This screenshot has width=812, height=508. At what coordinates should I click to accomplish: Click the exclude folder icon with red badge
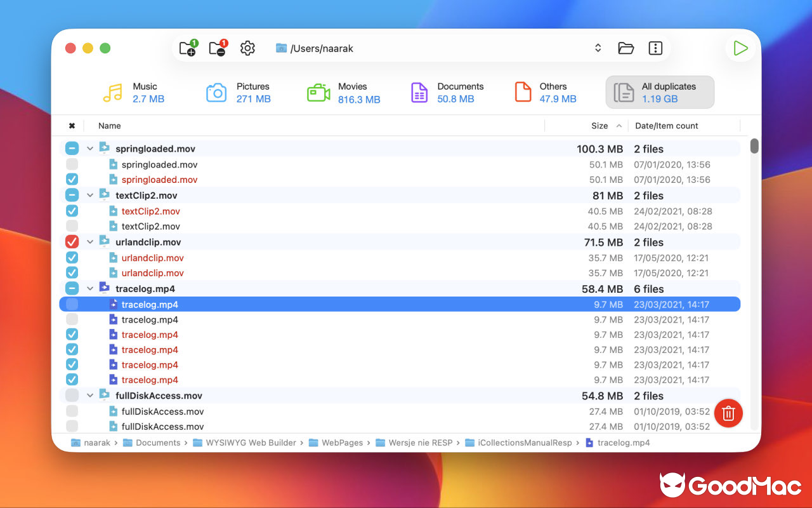coord(218,48)
